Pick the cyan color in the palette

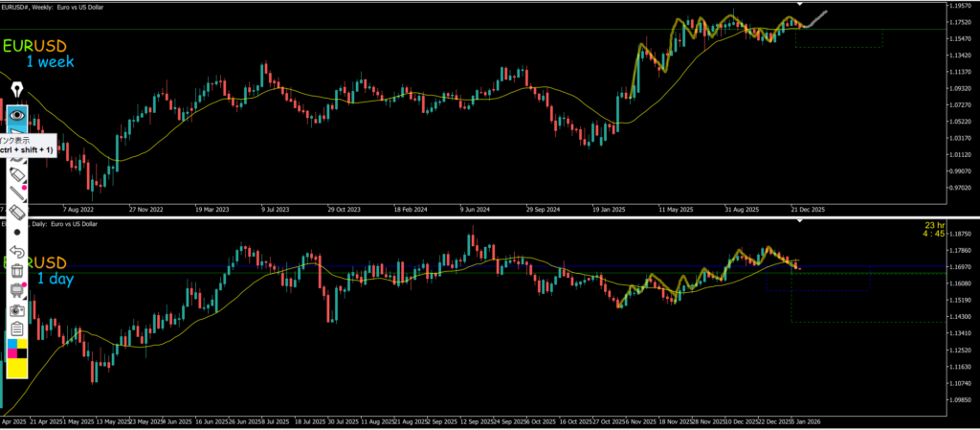click(12, 344)
